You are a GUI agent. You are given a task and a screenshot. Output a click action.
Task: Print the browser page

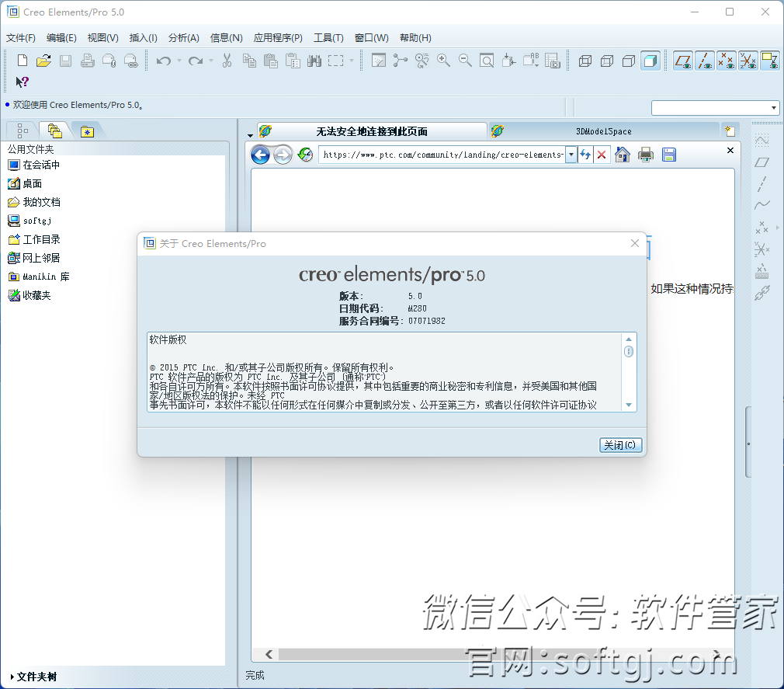646,155
